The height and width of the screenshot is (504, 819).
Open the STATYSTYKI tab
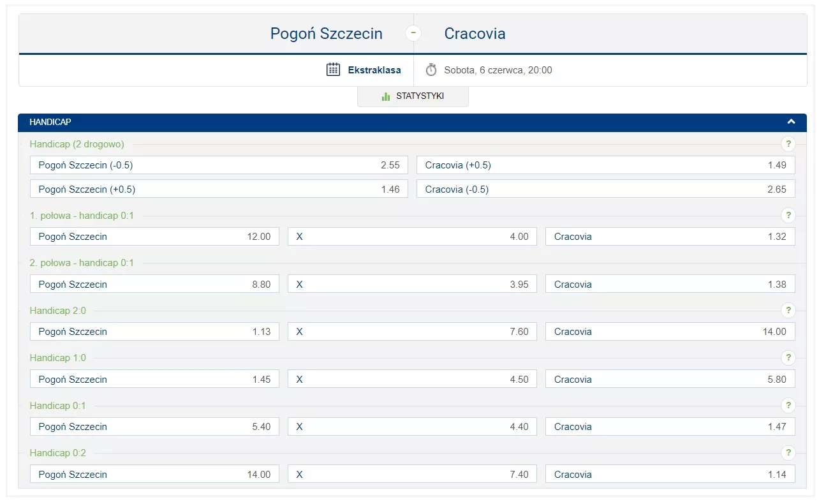(x=413, y=96)
